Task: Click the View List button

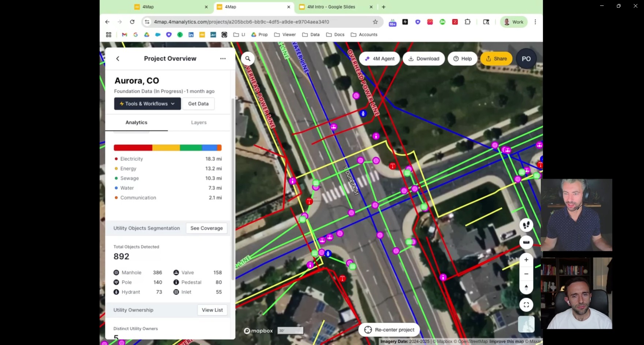Action: coord(212,310)
